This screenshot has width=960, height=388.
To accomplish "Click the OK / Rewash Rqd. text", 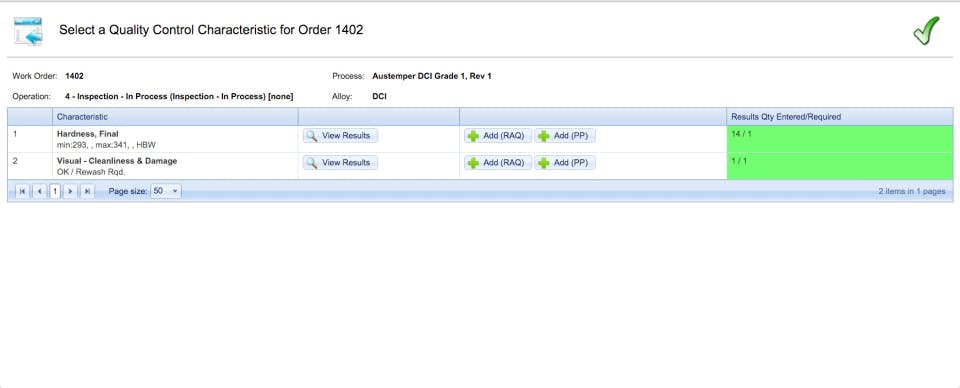I will 91,172.
